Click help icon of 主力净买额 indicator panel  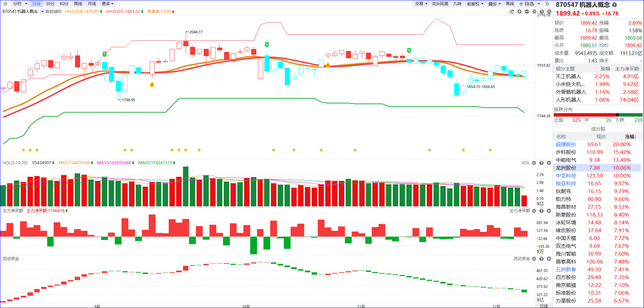point(541,211)
